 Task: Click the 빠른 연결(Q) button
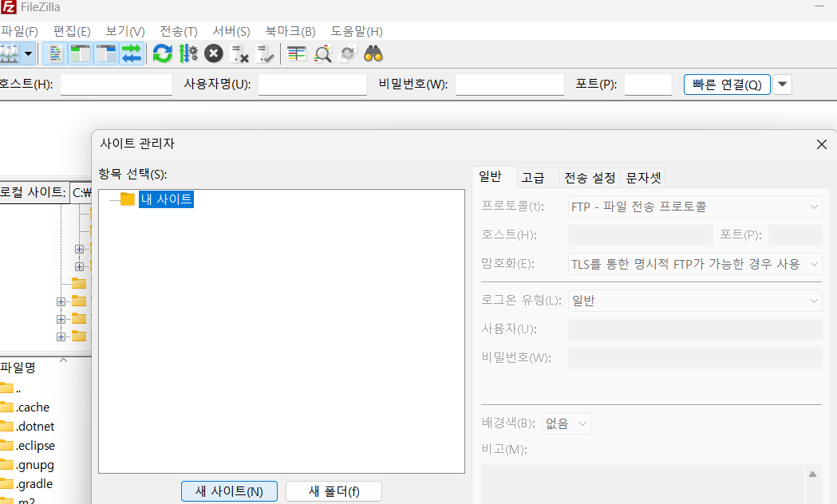(x=727, y=85)
